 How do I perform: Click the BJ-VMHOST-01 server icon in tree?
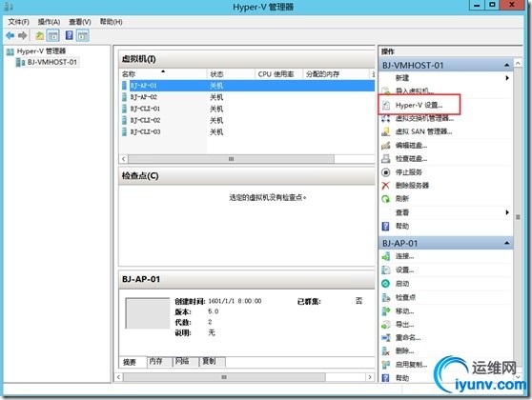pyautogui.click(x=20, y=62)
